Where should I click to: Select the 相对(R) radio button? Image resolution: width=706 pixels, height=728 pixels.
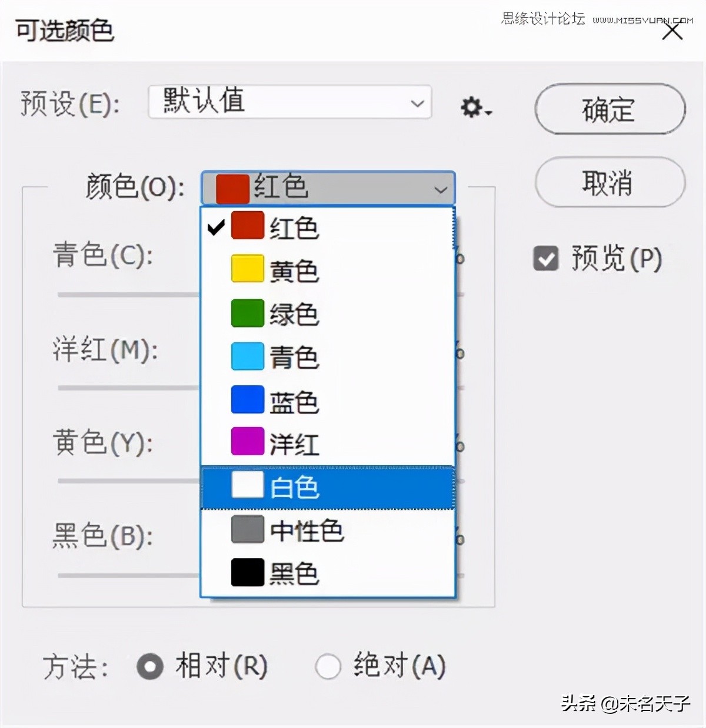pos(149,666)
